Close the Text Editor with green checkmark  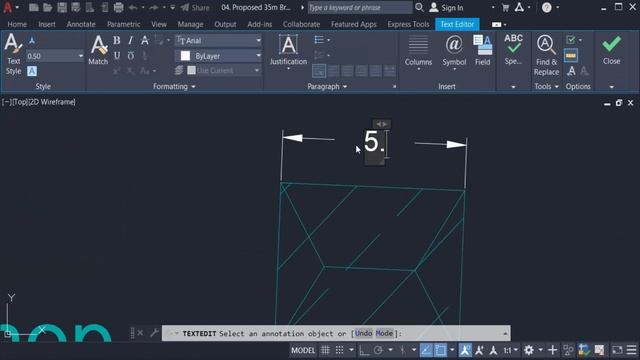(611, 50)
